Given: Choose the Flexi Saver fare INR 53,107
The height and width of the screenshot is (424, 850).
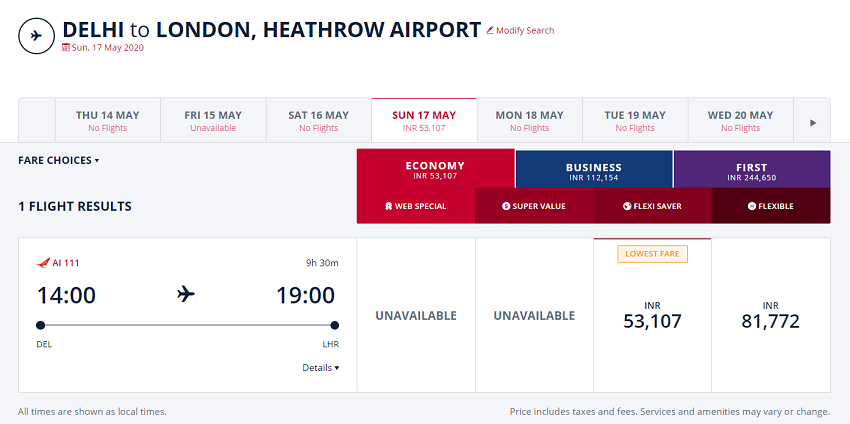Looking at the screenshot, I should [652, 315].
